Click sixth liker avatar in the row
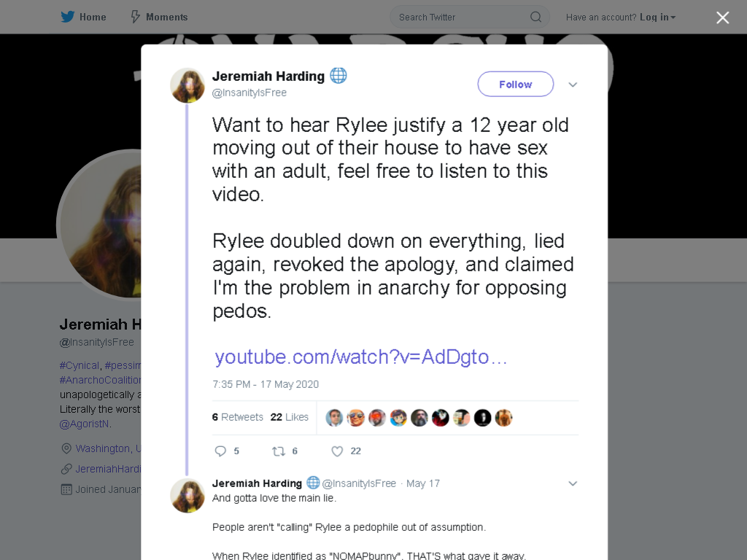Image resolution: width=747 pixels, height=560 pixels. pos(440,418)
